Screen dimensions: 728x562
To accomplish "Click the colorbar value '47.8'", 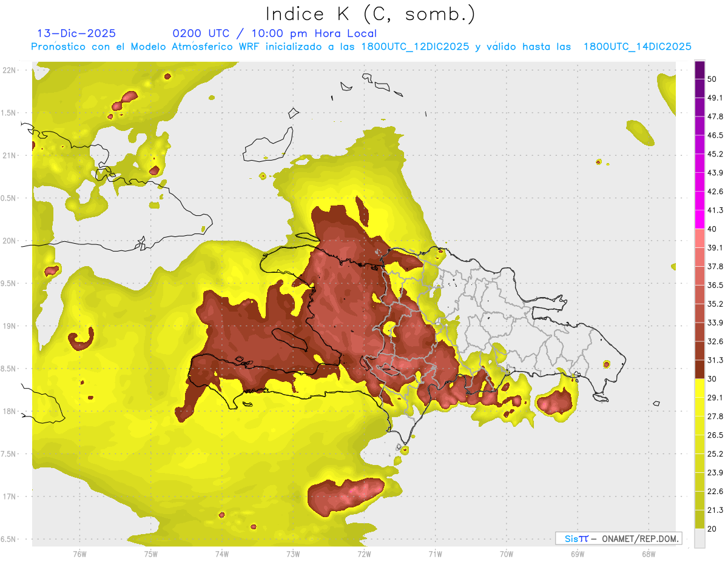I will [x=715, y=116].
